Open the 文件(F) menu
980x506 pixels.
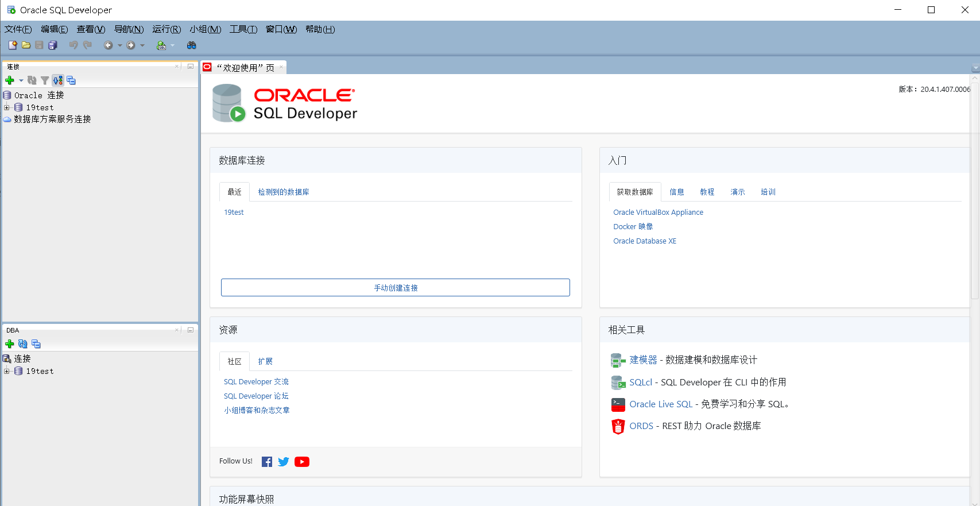(x=18, y=29)
